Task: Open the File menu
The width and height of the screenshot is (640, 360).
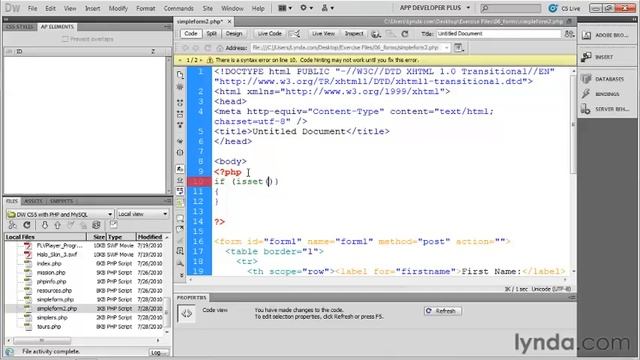Action: point(32,8)
